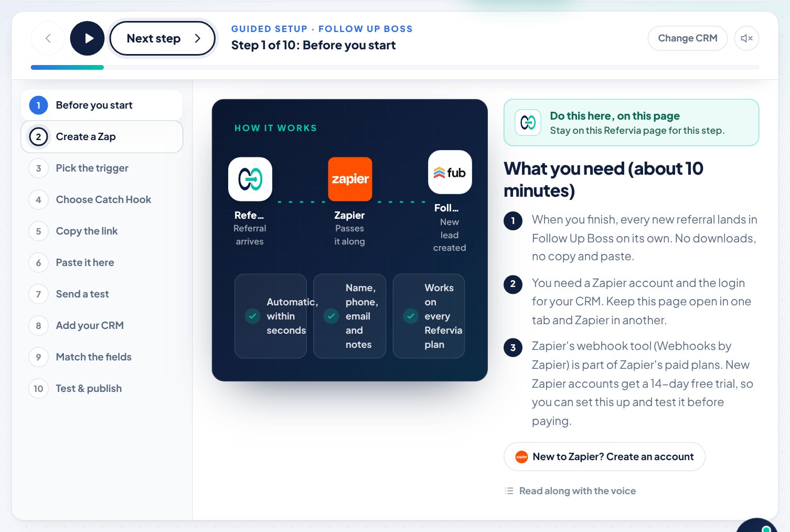This screenshot has height=532, width=790.
Task: Click the fub Follow Up Boss logo
Action: pos(450,172)
